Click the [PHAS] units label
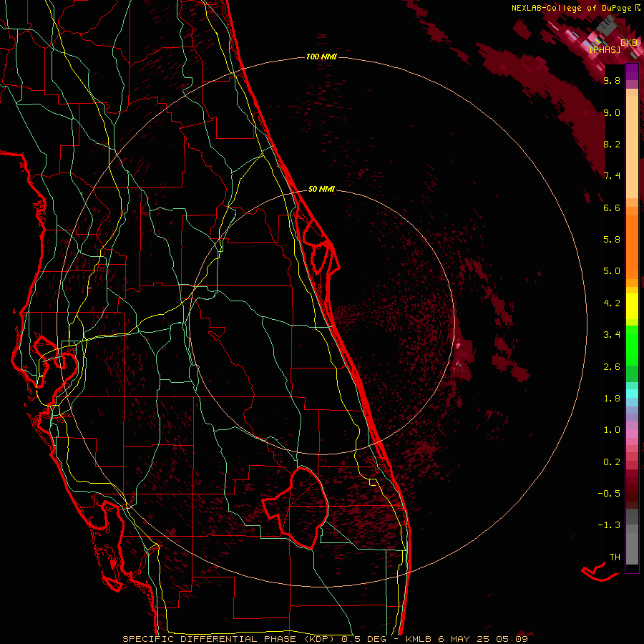The image size is (644, 644). point(605,49)
